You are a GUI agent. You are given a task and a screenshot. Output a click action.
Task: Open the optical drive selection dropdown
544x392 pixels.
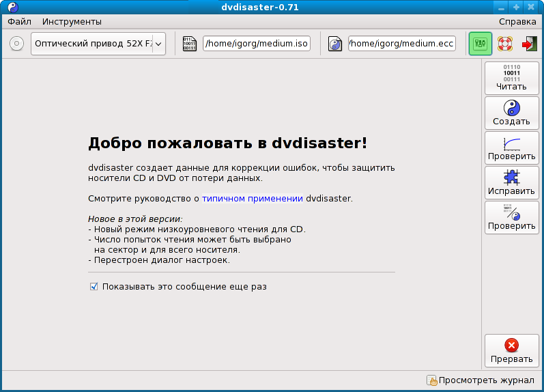[98, 44]
